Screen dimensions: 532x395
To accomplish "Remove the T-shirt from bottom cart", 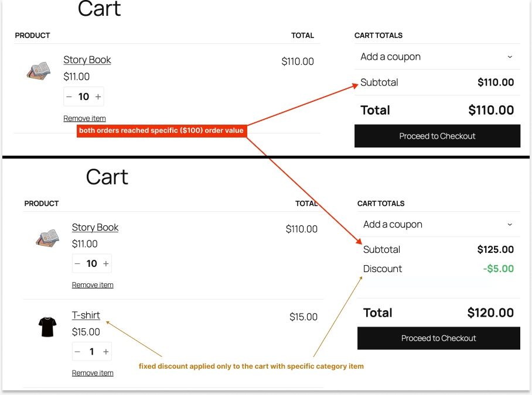I will tap(93, 372).
